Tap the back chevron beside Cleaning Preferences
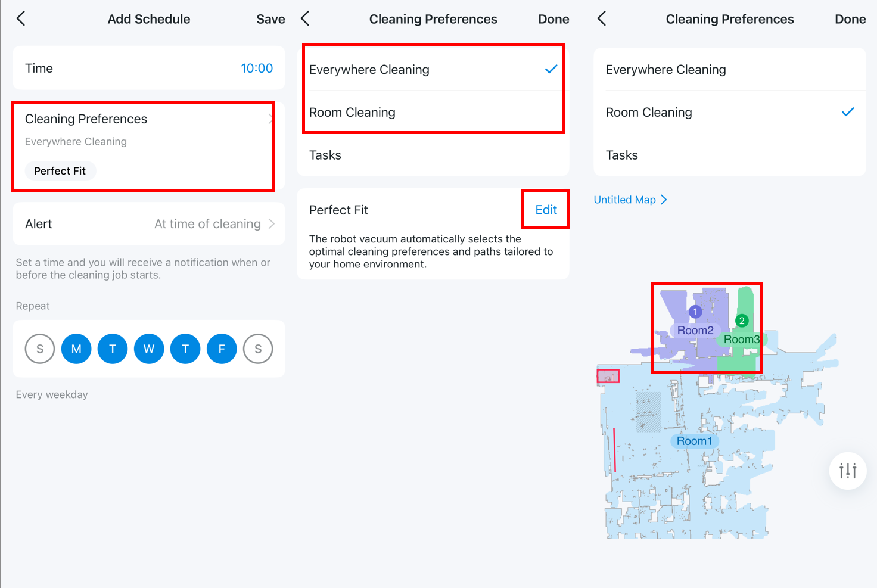The width and height of the screenshot is (877, 588). (304, 18)
